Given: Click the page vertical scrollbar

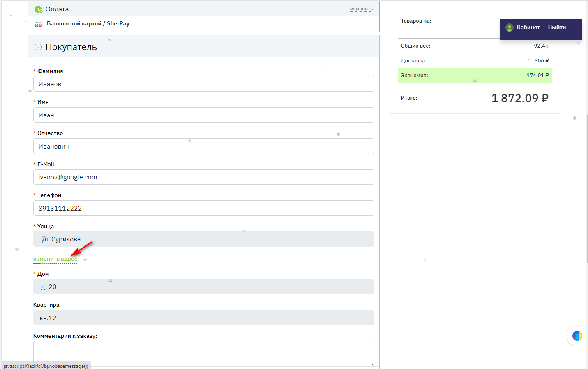Looking at the screenshot, I should 587,185.
